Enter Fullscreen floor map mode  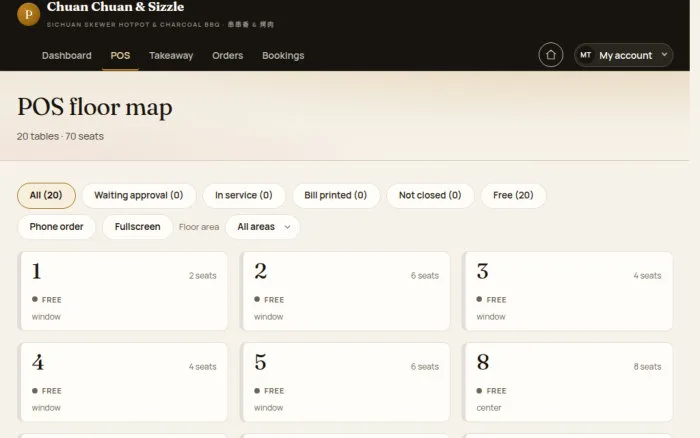(x=137, y=227)
